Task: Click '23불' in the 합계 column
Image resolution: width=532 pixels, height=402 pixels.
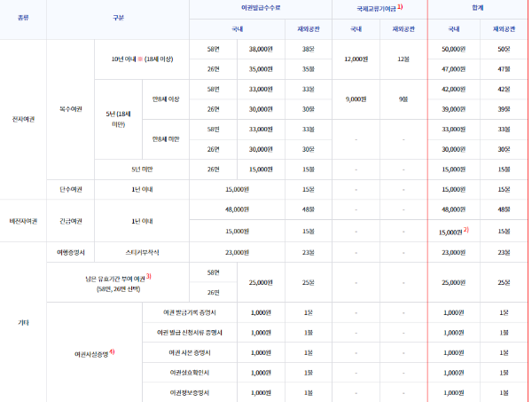Action: coord(504,253)
